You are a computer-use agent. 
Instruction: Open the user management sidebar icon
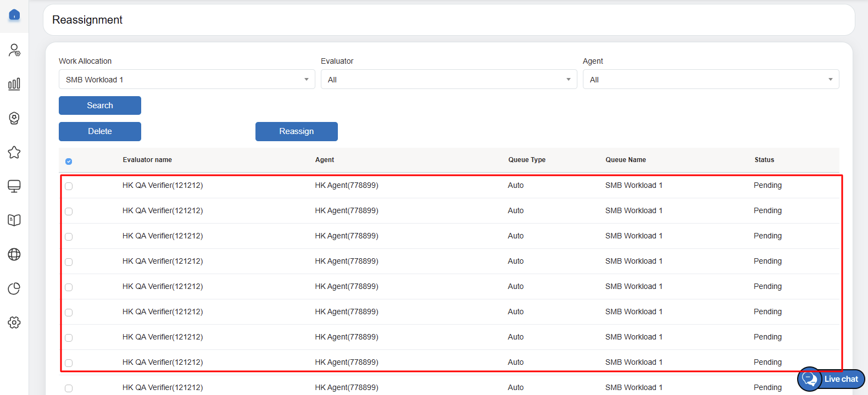point(14,50)
